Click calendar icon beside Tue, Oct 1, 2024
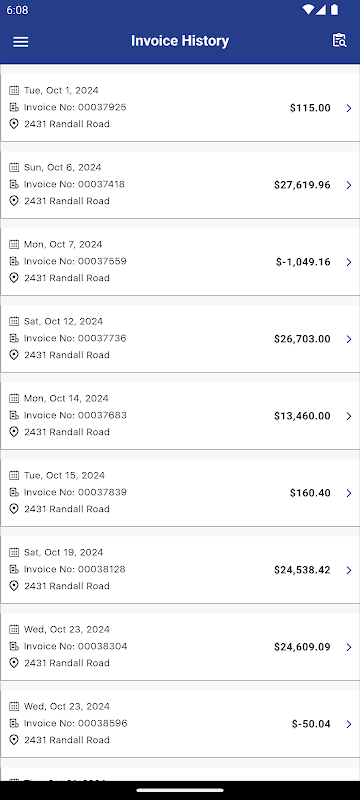 pyautogui.click(x=14, y=90)
